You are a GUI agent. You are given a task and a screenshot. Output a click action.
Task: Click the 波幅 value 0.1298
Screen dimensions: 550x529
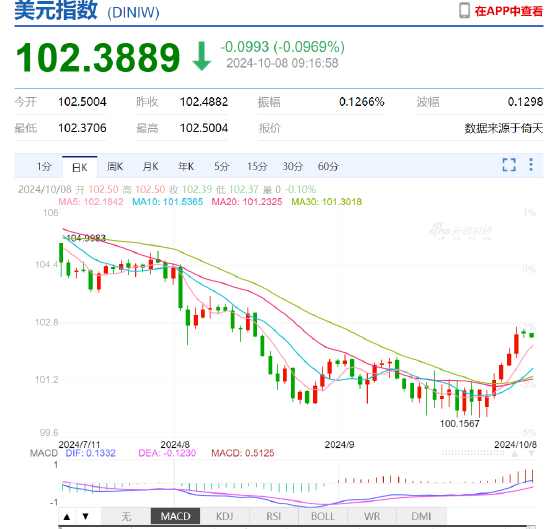coord(525,102)
